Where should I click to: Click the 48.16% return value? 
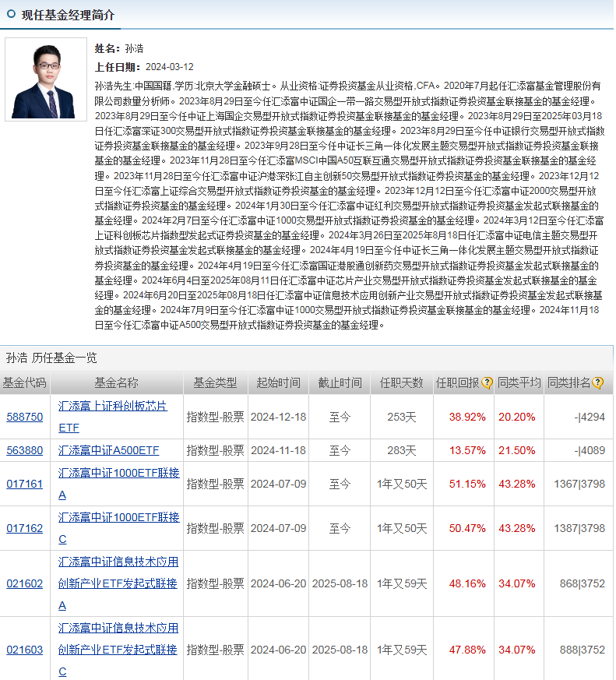tap(467, 583)
